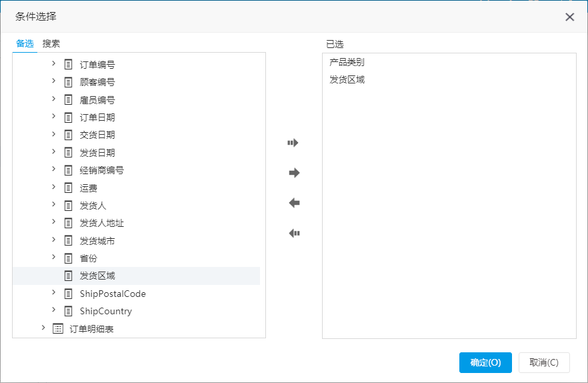Click the field icon beside 运费
Viewport: 588px width, 383px height.
pos(68,187)
